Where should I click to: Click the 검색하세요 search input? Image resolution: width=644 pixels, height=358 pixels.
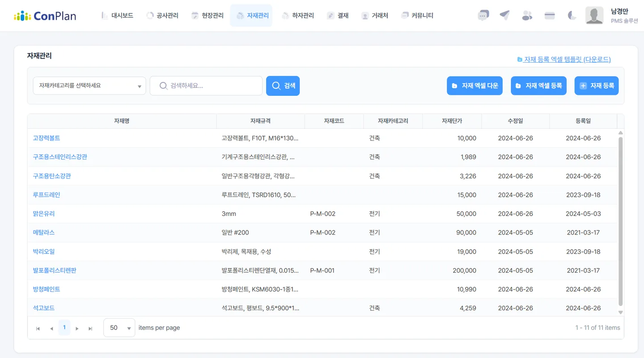pos(206,85)
